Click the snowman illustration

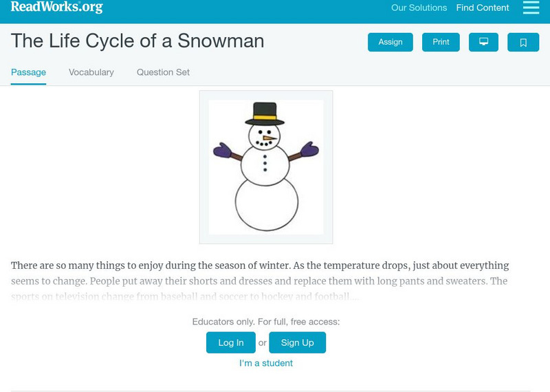[266, 167]
